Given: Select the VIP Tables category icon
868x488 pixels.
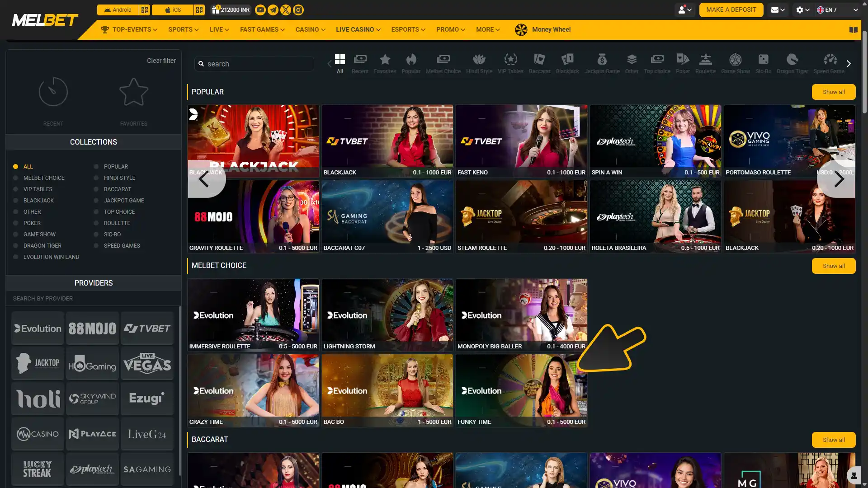Looking at the screenshot, I should 511,64.
